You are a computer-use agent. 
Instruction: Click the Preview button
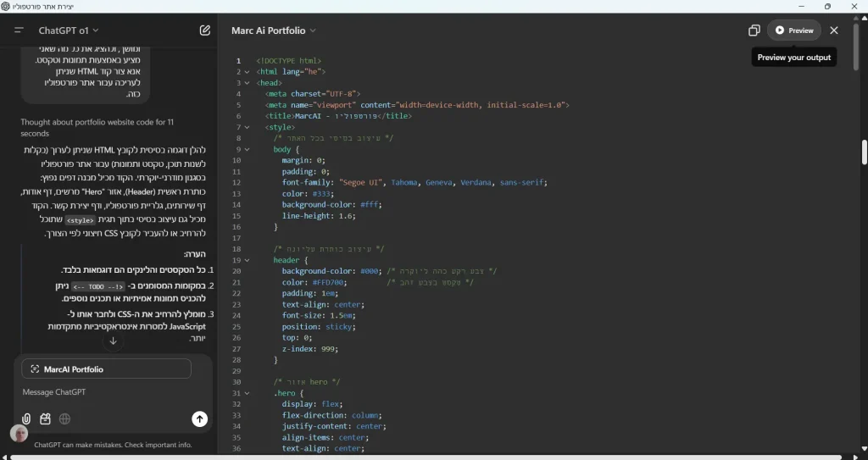[x=793, y=30]
